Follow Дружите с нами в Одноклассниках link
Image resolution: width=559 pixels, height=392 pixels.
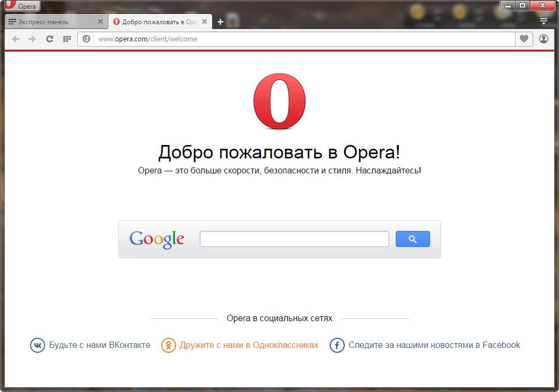[249, 345]
